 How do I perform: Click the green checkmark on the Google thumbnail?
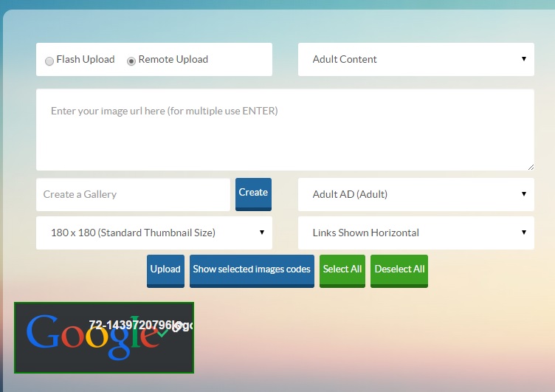pyautogui.click(x=163, y=334)
